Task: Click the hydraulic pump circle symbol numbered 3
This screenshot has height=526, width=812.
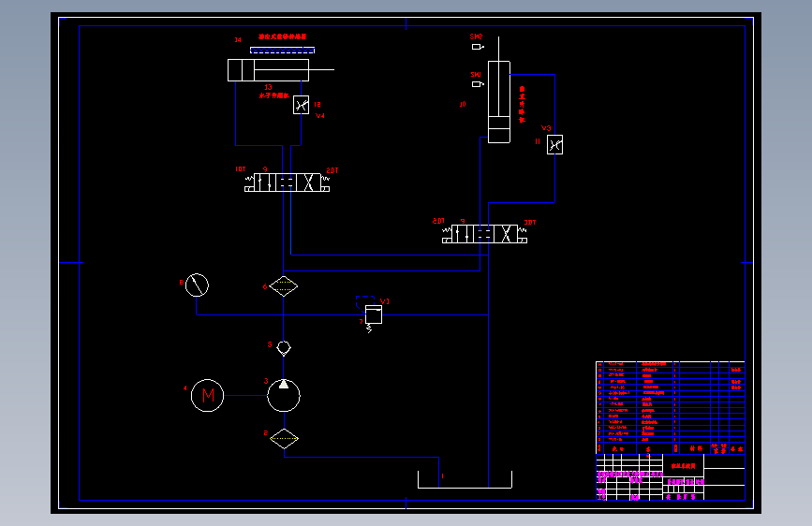Action: point(284,396)
